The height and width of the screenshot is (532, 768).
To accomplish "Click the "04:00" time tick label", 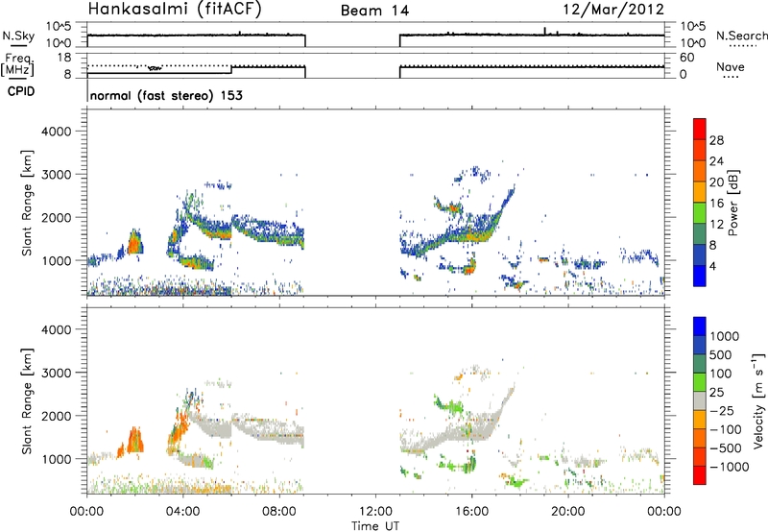I will 183,512.
